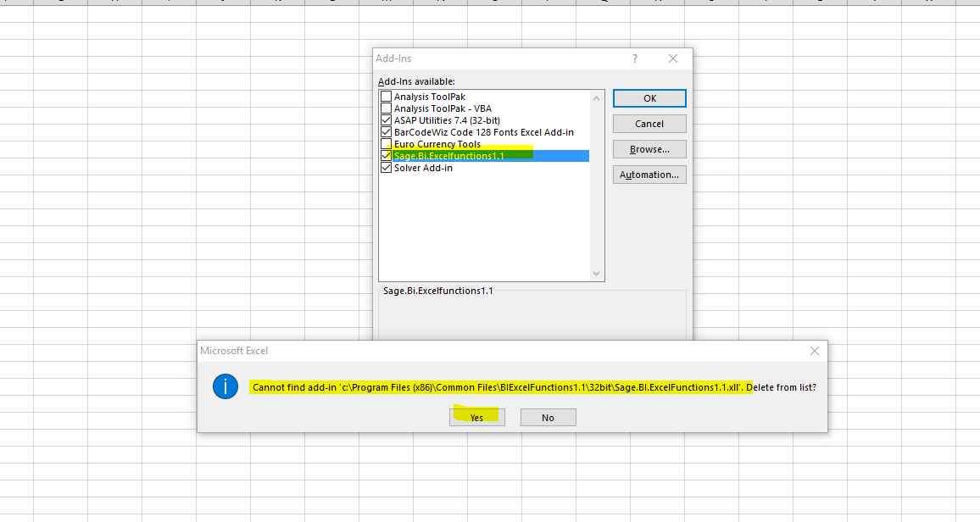Enable the Euro Currency Tools checkbox
This screenshot has height=522, width=980.
(x=387, y=144)
